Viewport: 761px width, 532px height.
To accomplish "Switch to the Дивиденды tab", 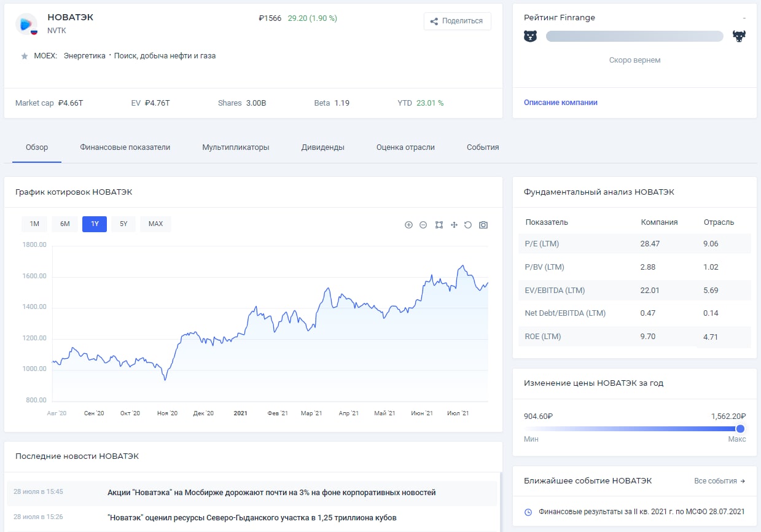I will [322, 147].
